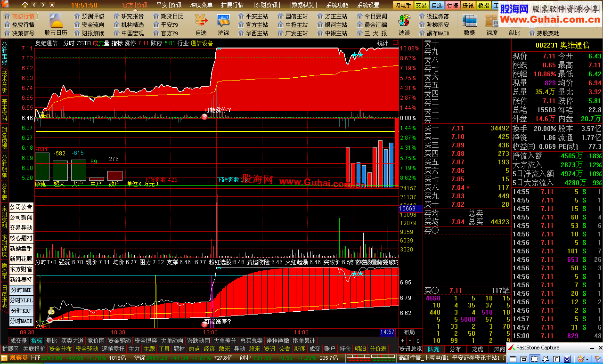
Task: Switch to the 基本资料 side tab
Action: point(4,110)
